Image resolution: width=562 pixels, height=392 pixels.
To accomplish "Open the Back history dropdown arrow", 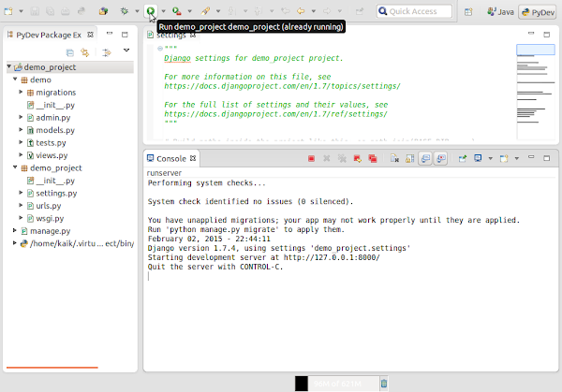I will pos(313,11).
